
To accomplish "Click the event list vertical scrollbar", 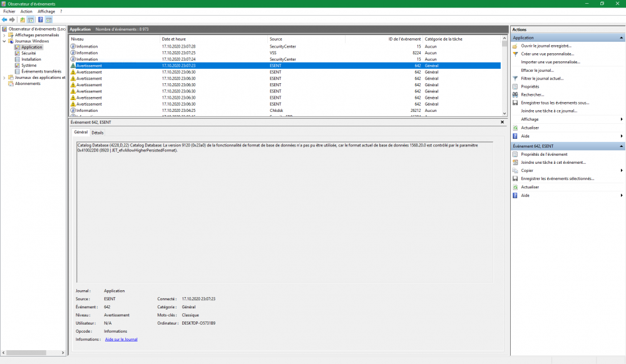I will (x=505, y=75).
